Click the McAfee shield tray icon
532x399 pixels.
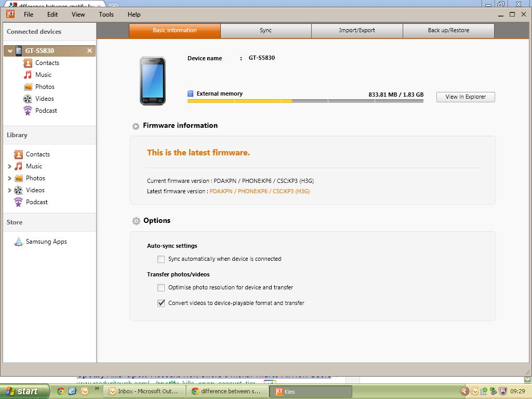[503, 391]
